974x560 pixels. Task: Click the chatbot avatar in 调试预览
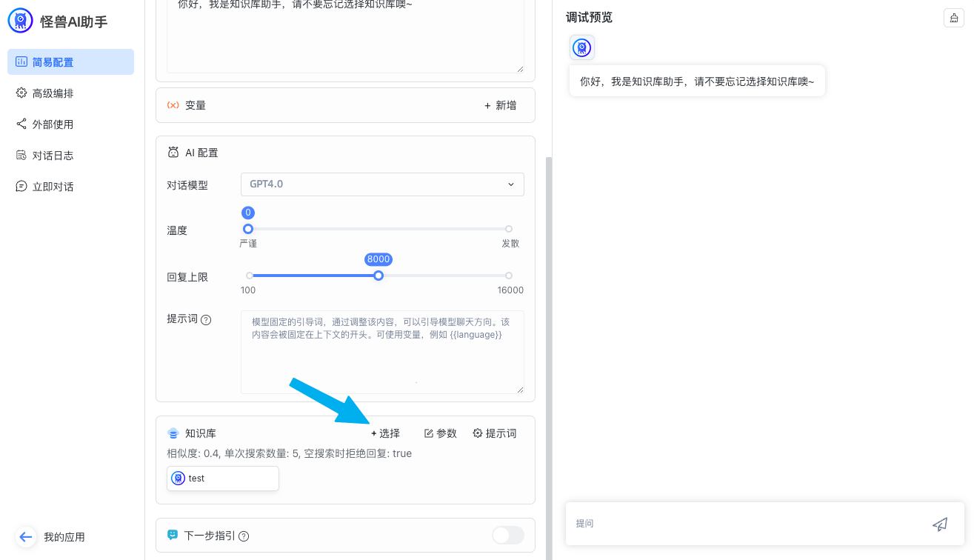click(582, 47)
